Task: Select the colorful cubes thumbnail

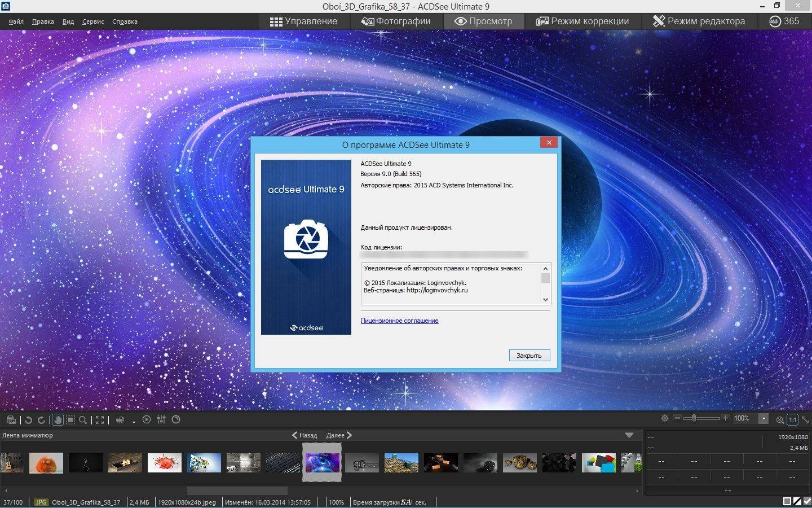Action: (x=599, y=463)
